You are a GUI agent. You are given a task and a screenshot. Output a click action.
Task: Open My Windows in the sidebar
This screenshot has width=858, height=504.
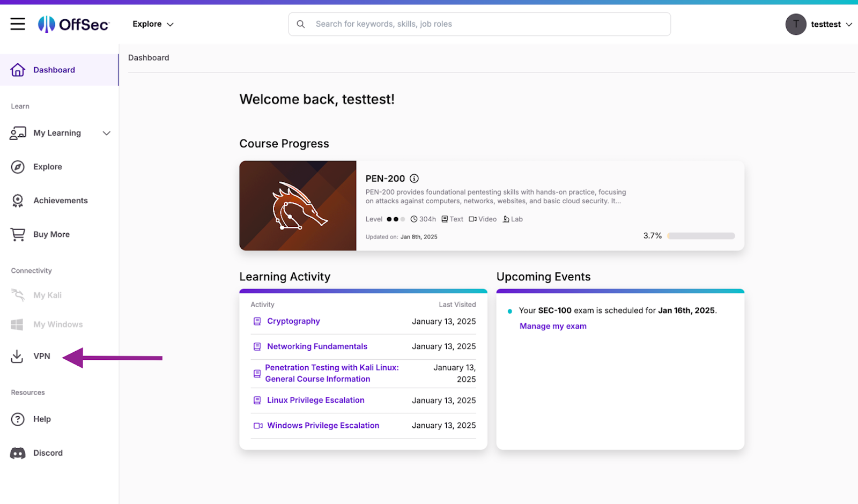click(58, 324)
